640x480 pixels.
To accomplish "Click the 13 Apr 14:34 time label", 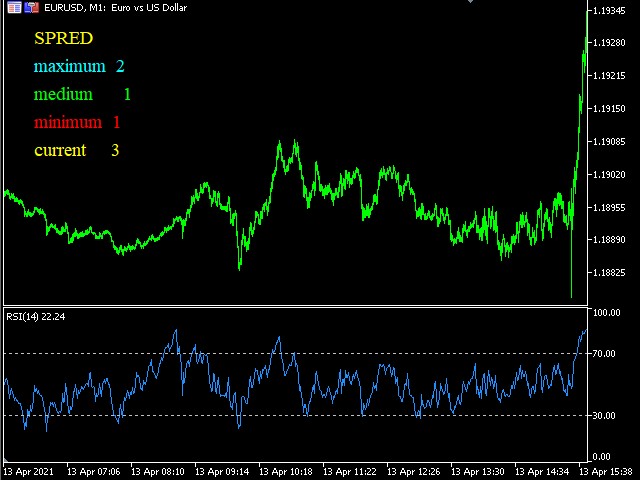I will point(542,472).
